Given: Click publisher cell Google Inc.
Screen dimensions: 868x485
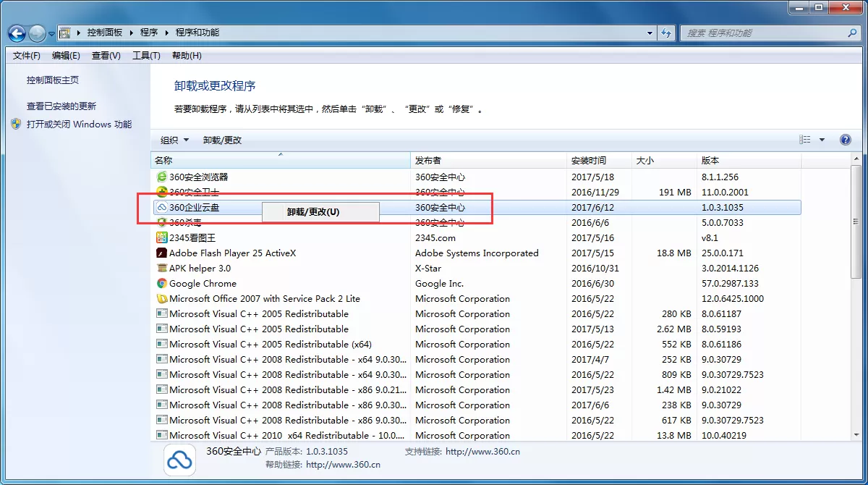Looking at the screenshot, I should pos(440,284).
